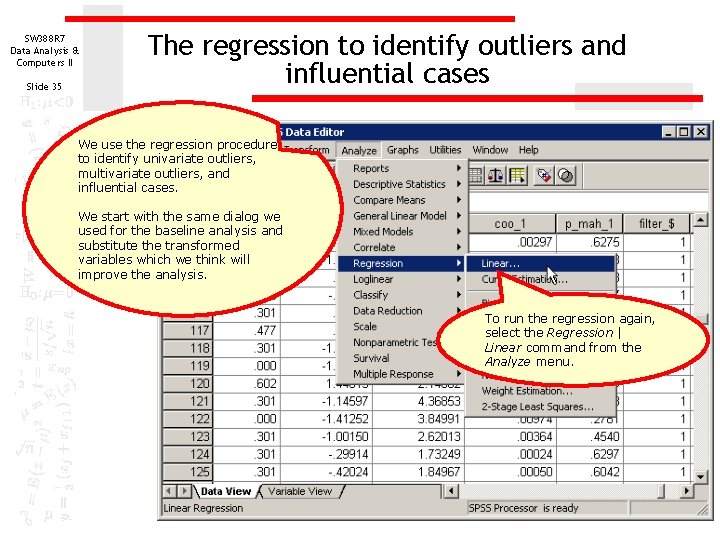This screenshot has height=540, width=720.
Task: Expand the Compare Means submenu
Action: coord(403,200)
